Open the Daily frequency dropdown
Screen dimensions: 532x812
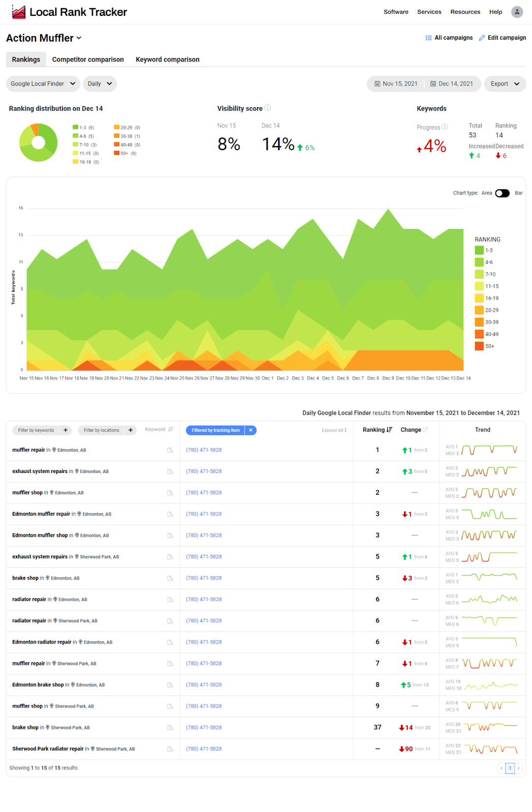tap(99, 84)
